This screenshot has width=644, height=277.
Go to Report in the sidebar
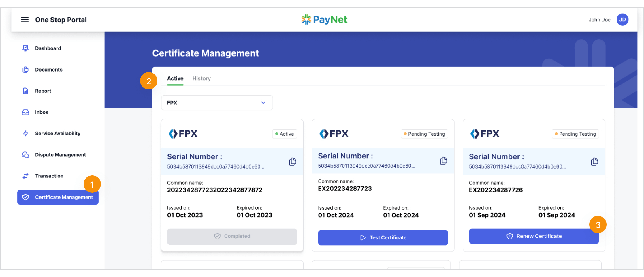pos(43,91)
